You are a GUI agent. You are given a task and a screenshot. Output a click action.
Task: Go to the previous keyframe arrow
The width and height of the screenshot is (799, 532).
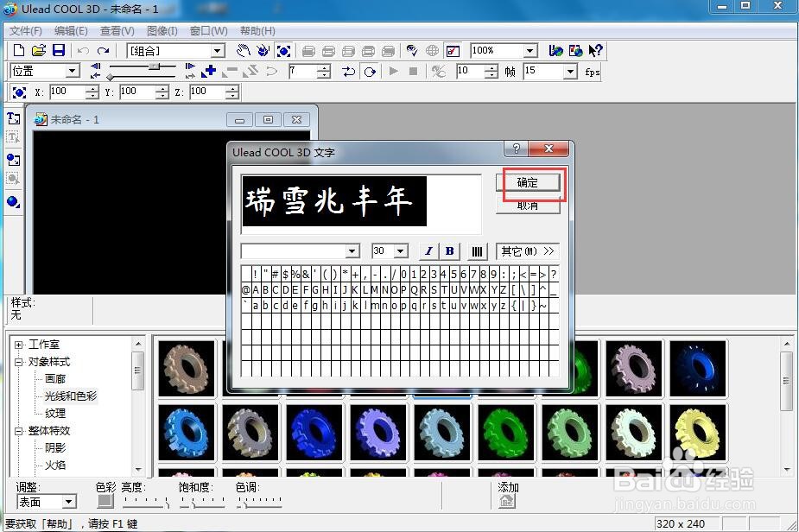tap(95, 66)
